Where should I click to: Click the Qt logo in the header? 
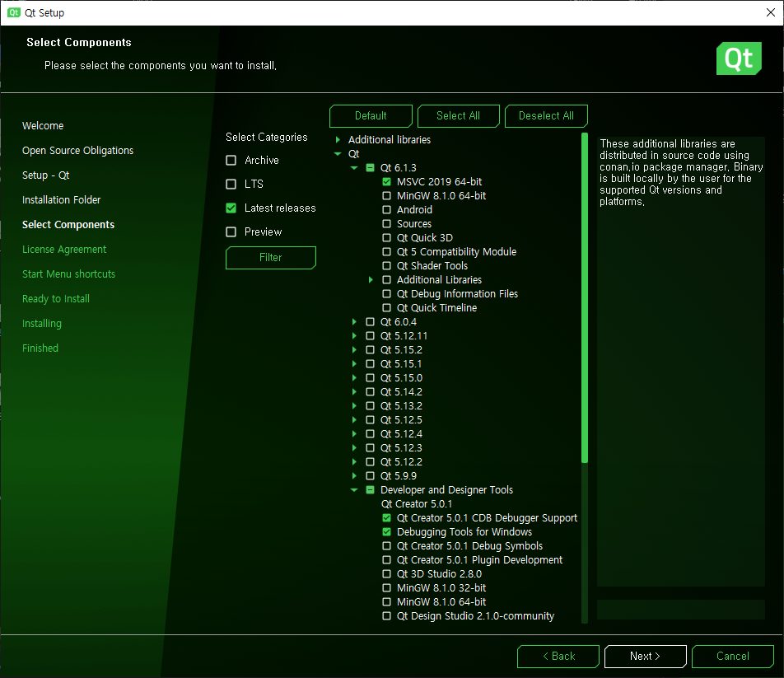coord(739,58)
